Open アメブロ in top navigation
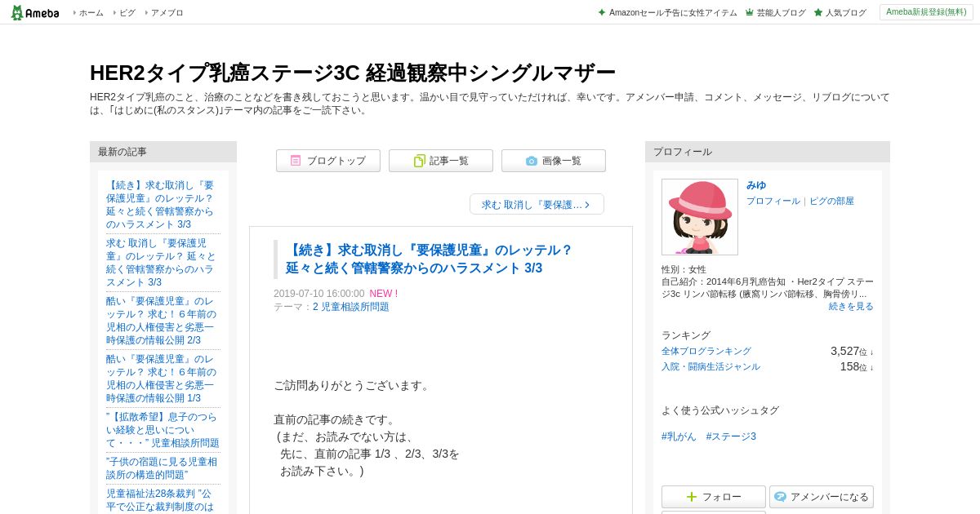The height and width of the screenshot is (514, 980). click(x=167, y=12)
